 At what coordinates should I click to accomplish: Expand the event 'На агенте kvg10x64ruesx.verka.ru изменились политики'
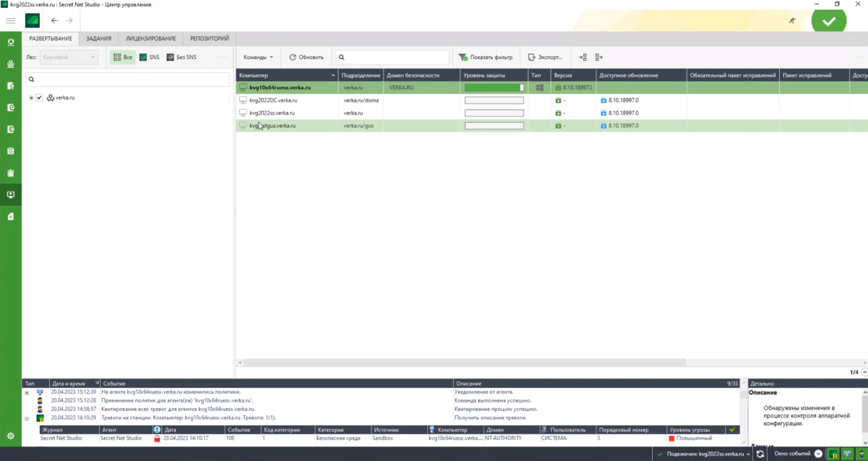pyautogui.click(x=26, y=392)
